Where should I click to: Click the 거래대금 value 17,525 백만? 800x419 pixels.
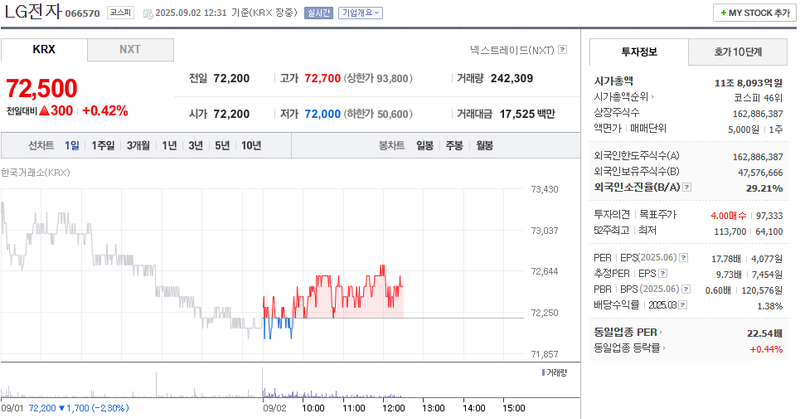(x=527, y=114)
